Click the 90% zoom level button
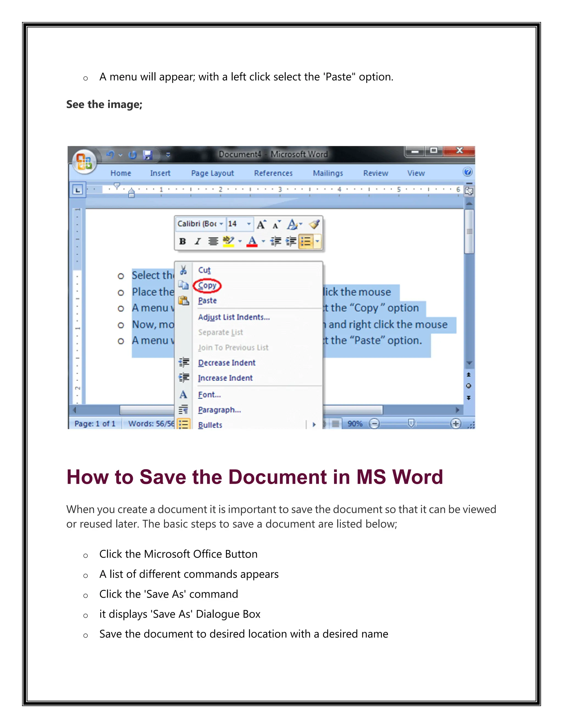This screenshot has width=563, height=728. tap(355, 424)
